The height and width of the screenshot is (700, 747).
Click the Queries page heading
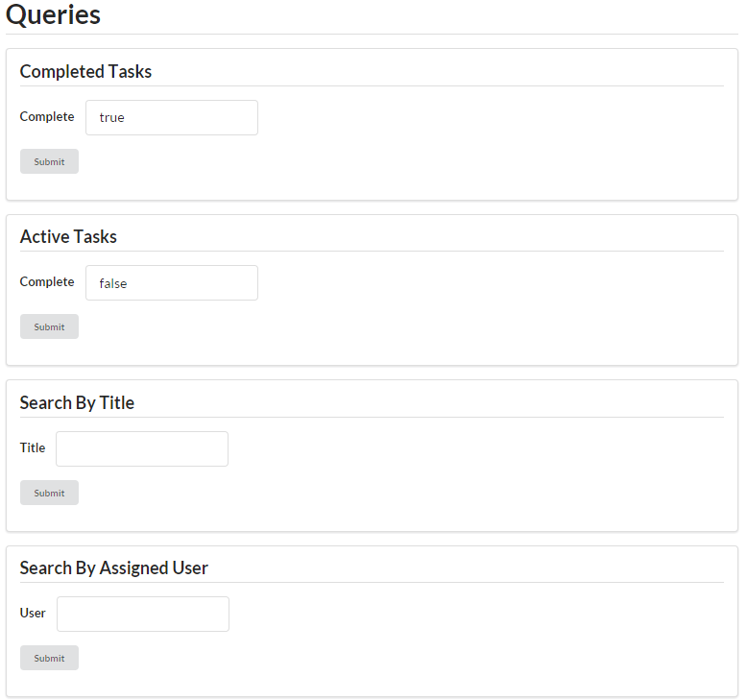click(x=53, y=15)
